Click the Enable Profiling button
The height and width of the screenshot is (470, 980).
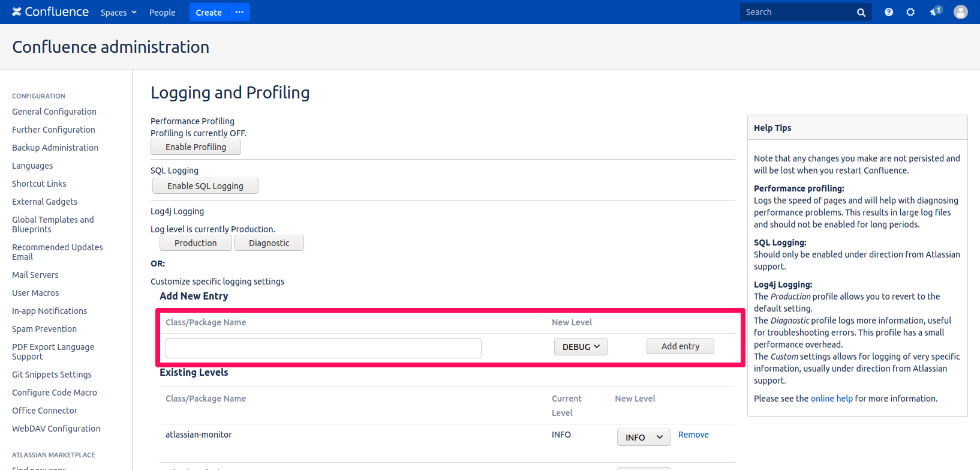point(196,147)
